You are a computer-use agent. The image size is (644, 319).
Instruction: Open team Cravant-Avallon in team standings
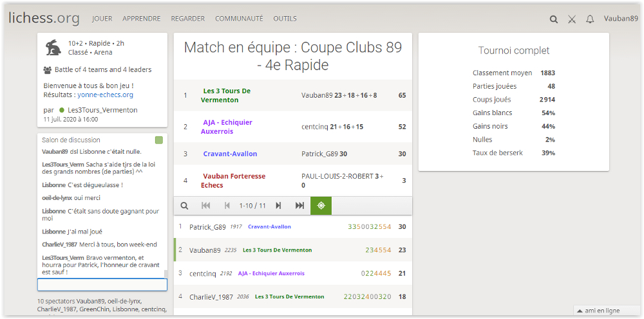[230, 154]
